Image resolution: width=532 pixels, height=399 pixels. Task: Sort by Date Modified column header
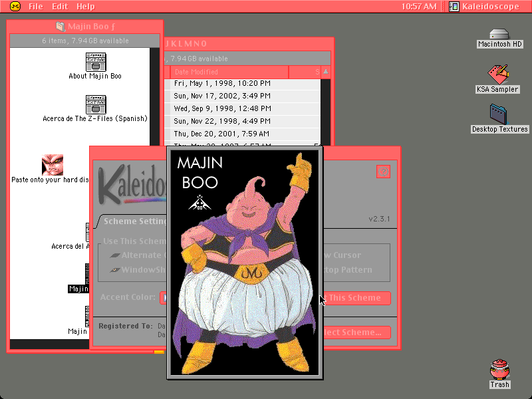point(229,72)
